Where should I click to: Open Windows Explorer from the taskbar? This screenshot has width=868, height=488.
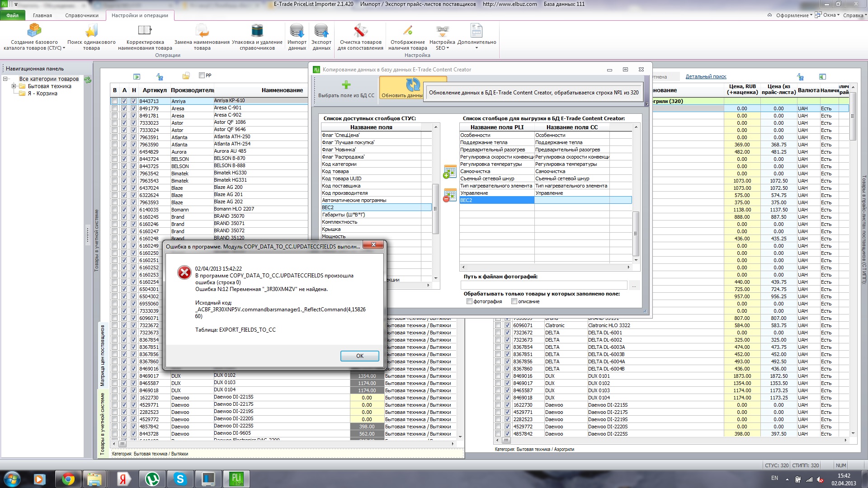pos(94,479)
